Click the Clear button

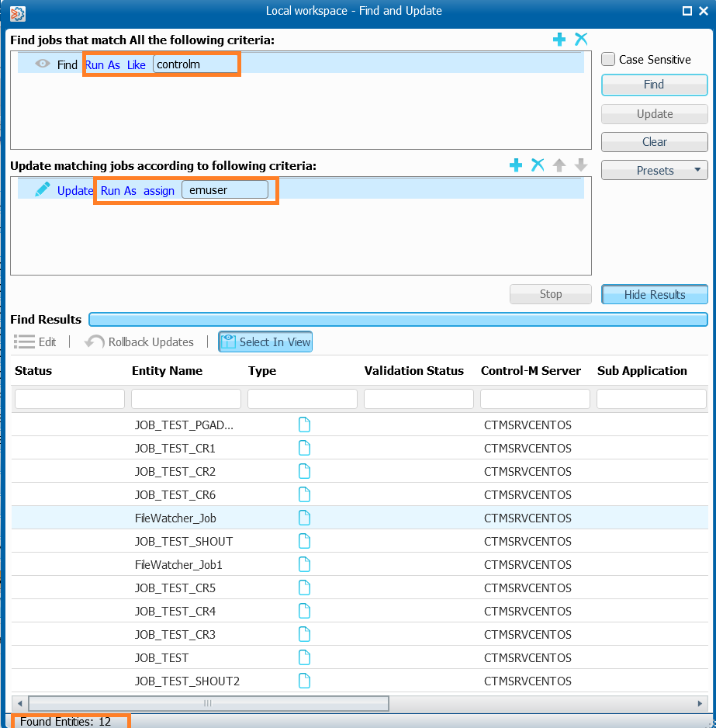654,141
